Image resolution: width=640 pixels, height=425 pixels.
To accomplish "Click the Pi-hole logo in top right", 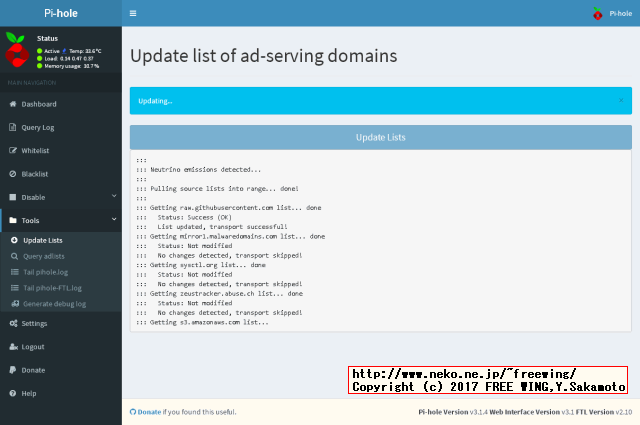I will [598, 13].
